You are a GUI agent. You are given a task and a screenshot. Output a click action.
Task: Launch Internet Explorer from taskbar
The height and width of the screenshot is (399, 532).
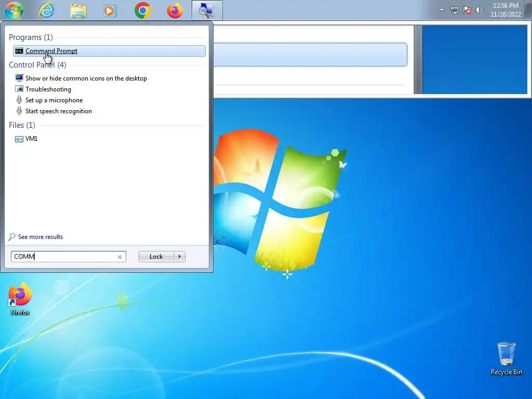[x=46, y=10]
